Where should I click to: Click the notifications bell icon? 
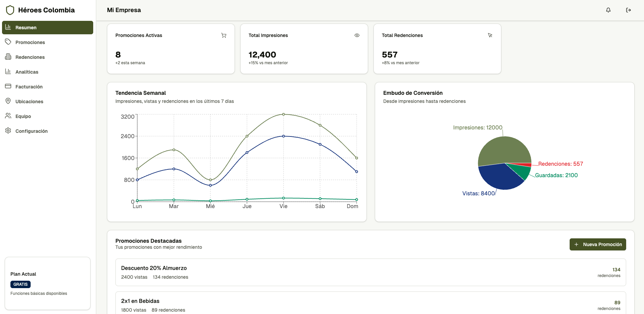pos(608,10)
